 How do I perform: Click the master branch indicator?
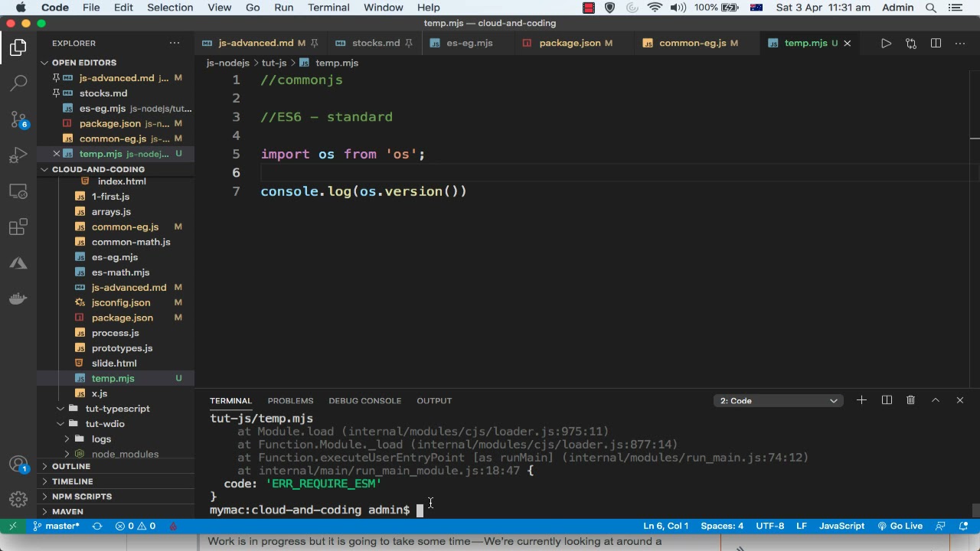pos(56,527)
